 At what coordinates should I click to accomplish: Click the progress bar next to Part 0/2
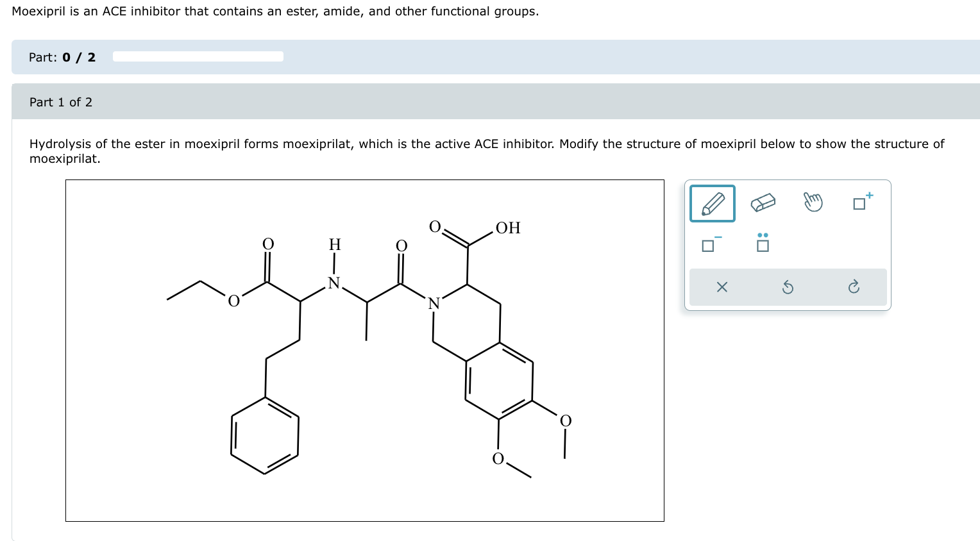(x=198, y=56)
